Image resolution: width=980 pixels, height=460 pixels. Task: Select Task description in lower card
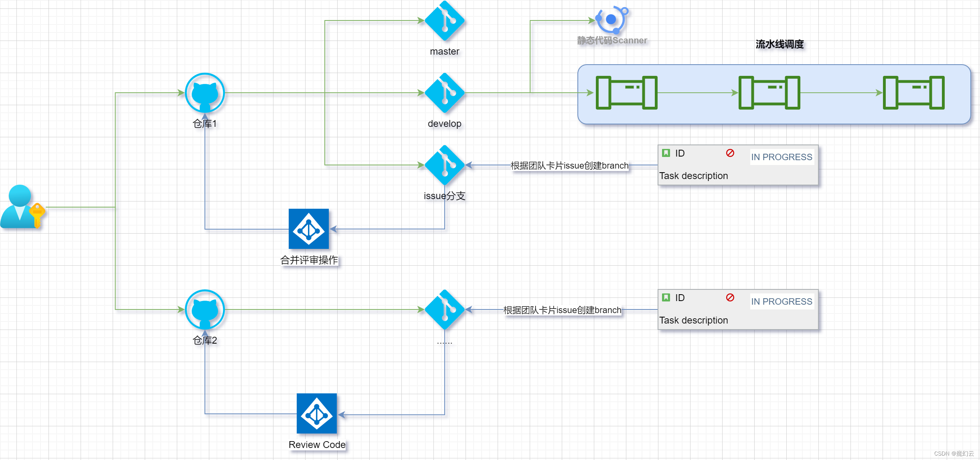tap(694, 320)
